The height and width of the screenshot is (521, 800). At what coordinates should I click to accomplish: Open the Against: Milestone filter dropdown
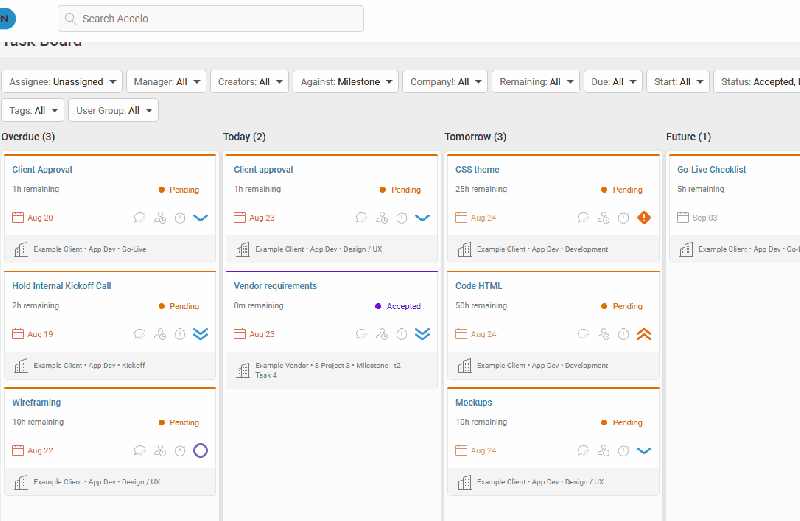click(x=345, y=82)
